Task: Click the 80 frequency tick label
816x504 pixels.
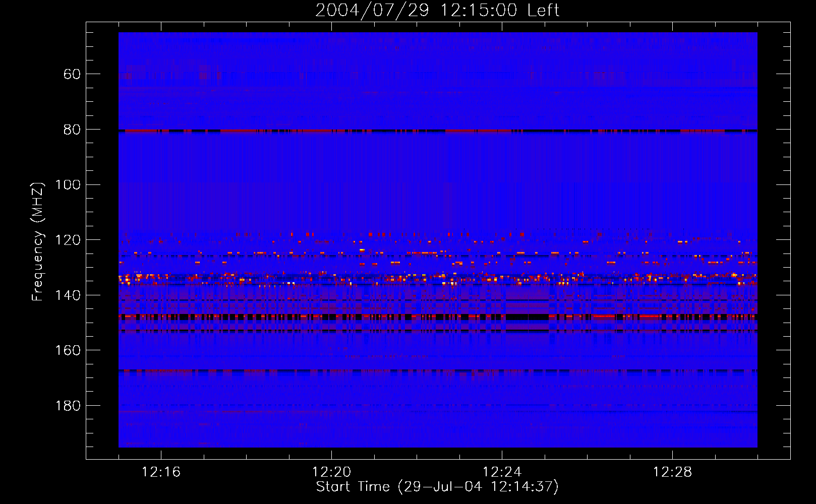Action: point(72,130)
